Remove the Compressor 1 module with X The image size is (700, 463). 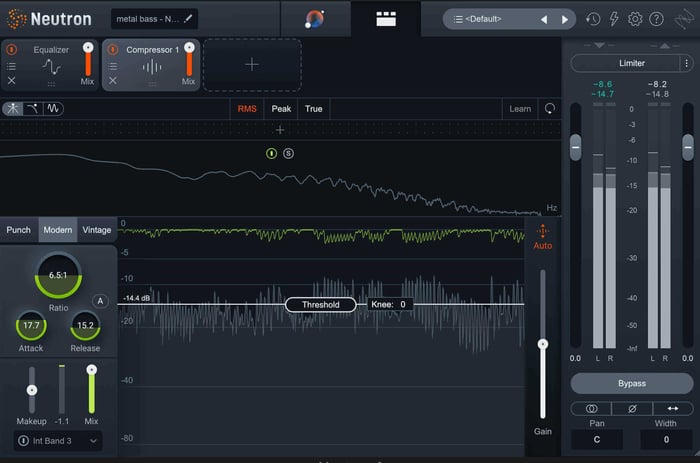pyautogui.click(x=112, y=81)
